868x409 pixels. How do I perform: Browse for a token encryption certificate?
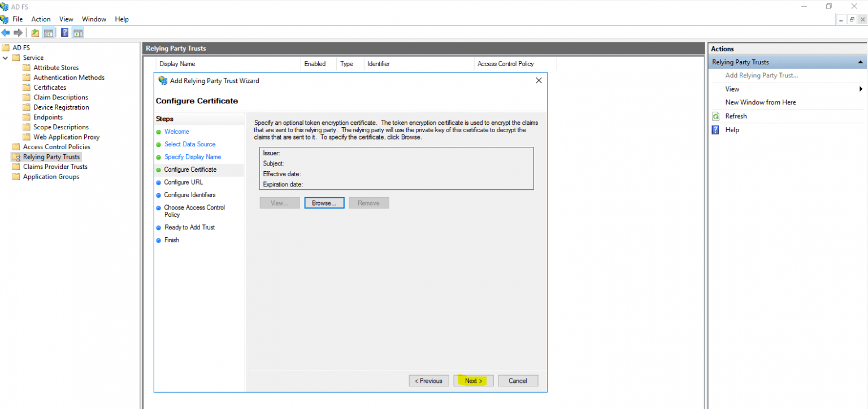point(324,202)
